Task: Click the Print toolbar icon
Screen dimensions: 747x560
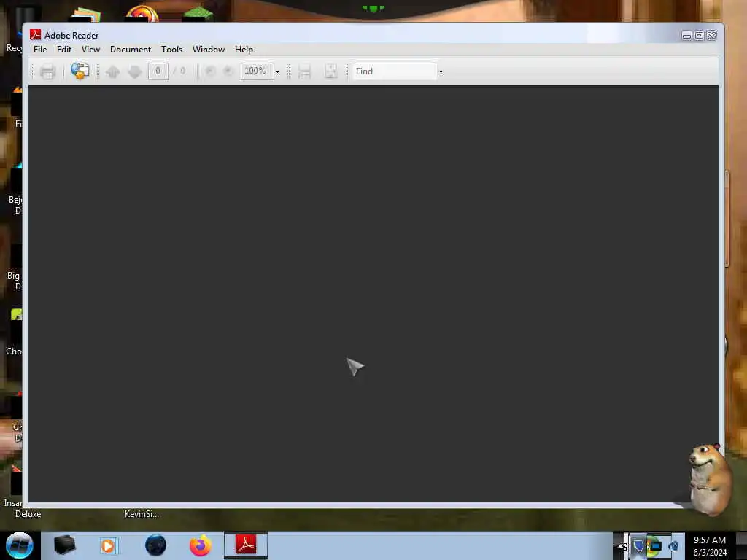Action: (47, 71)
